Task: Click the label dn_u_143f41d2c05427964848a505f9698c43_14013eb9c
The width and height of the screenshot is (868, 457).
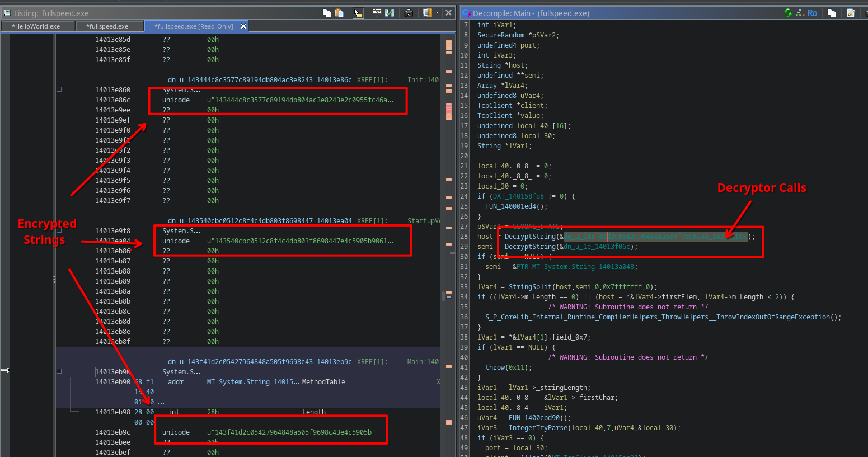Action: (x=260, y=362)
